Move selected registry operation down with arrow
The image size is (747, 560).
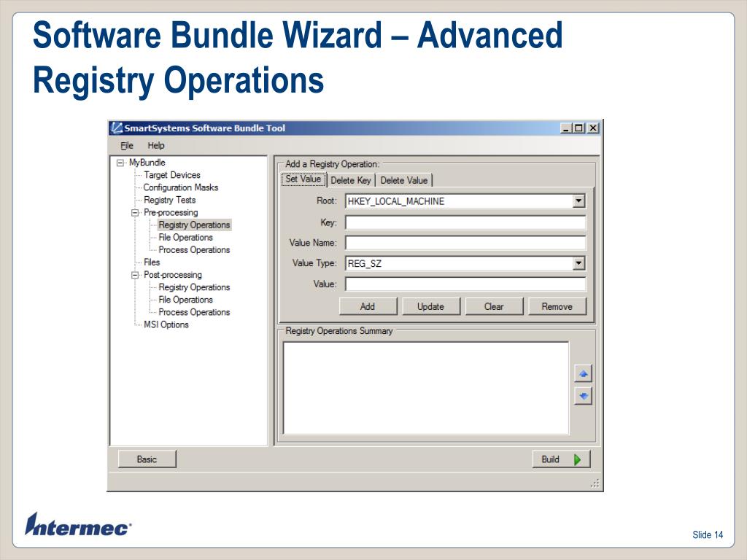[x=583, y=396]
